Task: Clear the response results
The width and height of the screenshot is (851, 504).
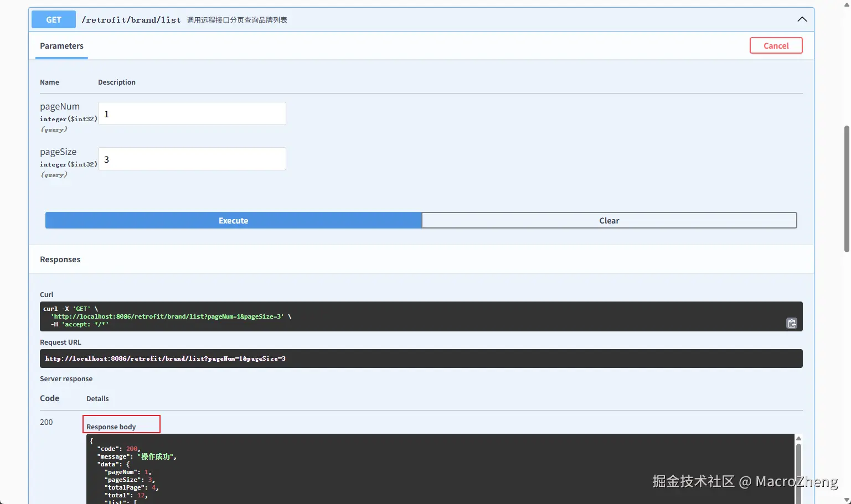Action: 609,220
